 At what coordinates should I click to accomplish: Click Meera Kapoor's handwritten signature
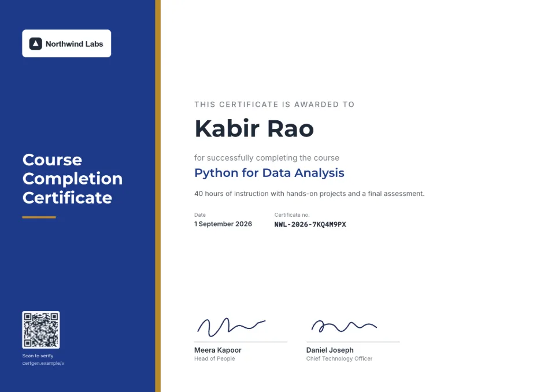click(x=231, y=327)
